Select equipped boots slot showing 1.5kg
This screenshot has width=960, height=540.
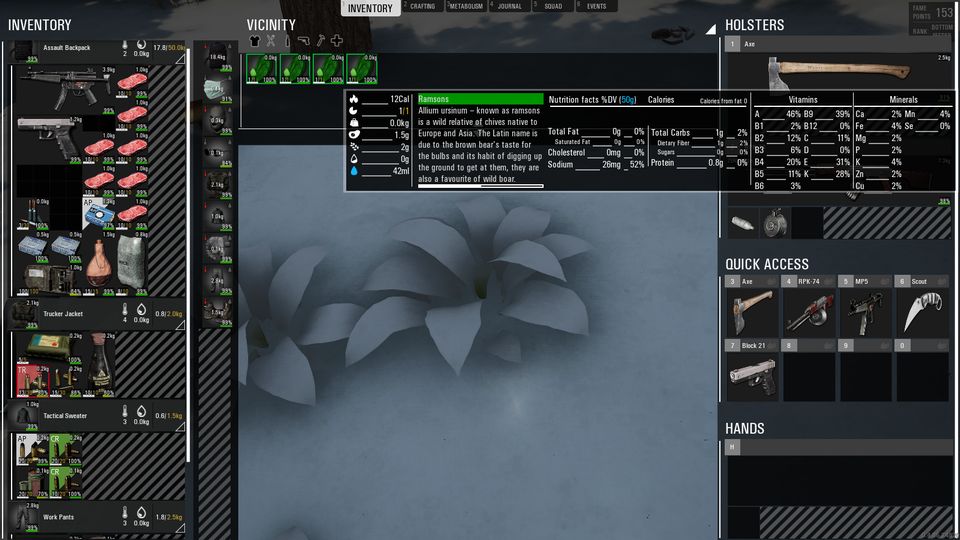pyautogui.click(x=217, y=312)
